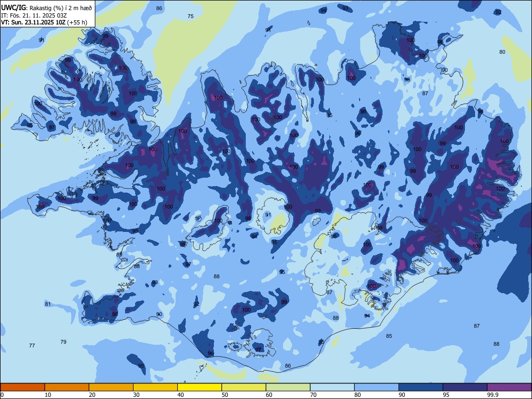
Task: Click the '0' legend tick label
Action: tap(2, 395)
